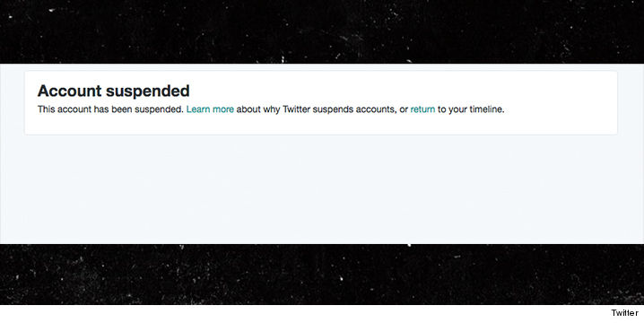Click the word Twitter in the suspension message
The image size is (644, 323).
point(296,109)
